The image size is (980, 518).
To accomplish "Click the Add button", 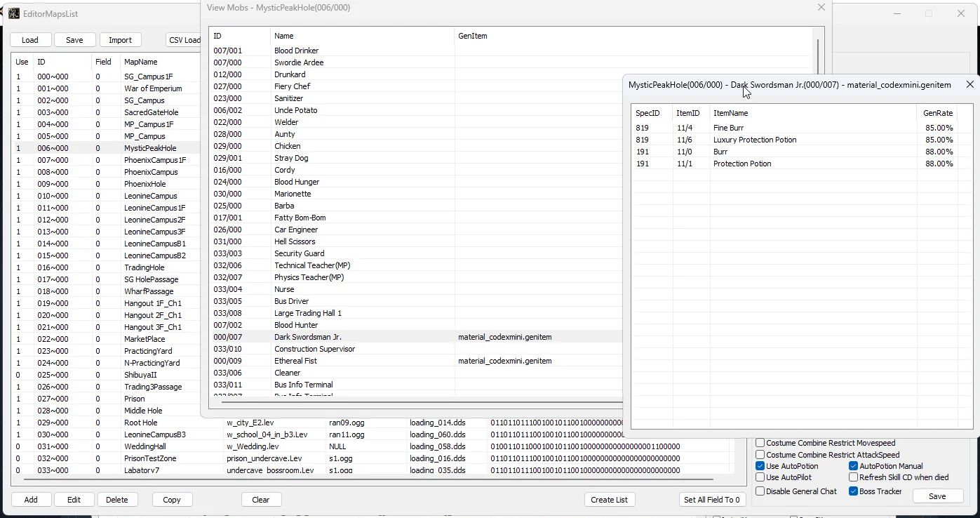I will (31, 500).
